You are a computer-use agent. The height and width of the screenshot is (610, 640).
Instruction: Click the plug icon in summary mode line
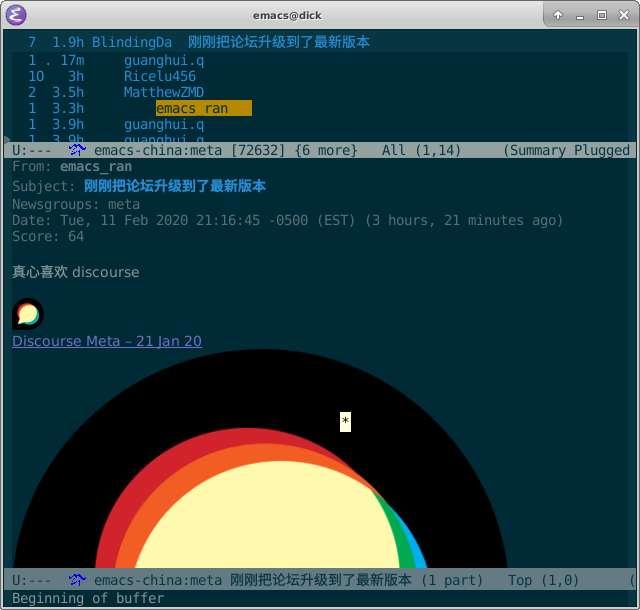(77, 150)
